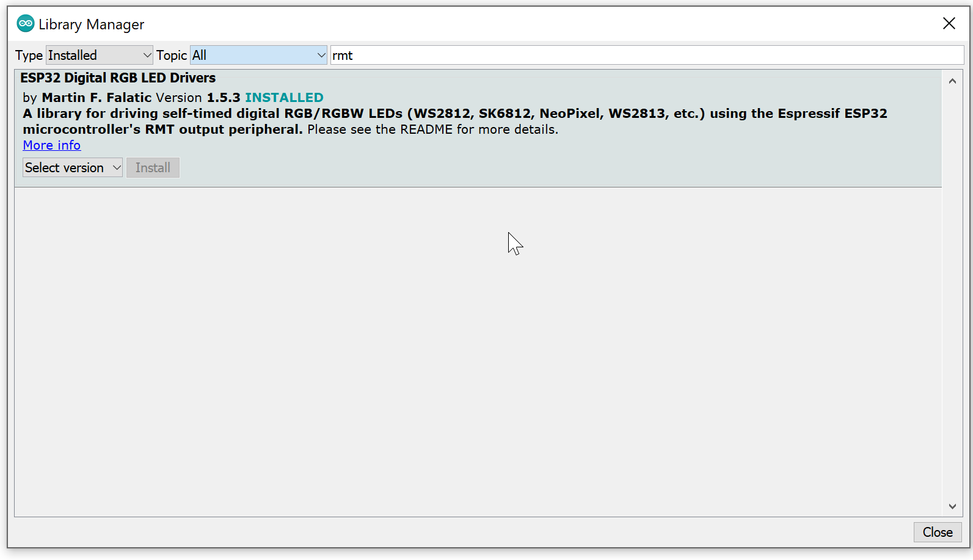Click the search field containing rmt
Viewport: 973px width, 560px height.
pos(647,55)
